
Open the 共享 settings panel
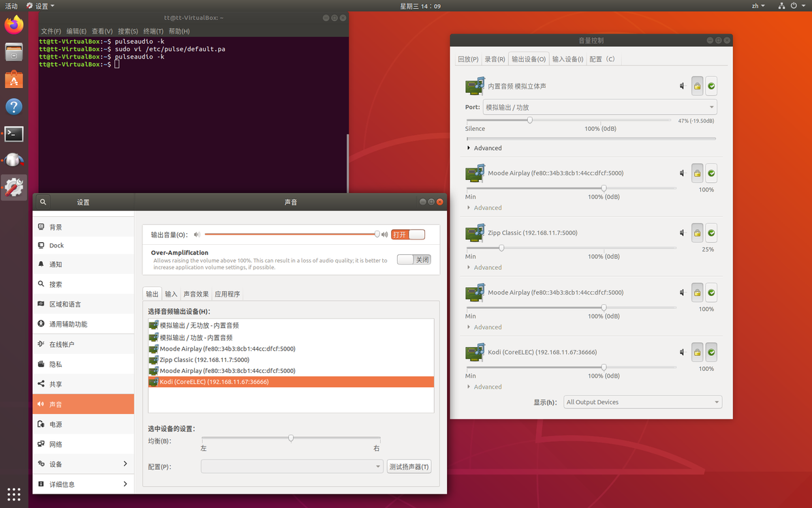[x=83, y=384]
